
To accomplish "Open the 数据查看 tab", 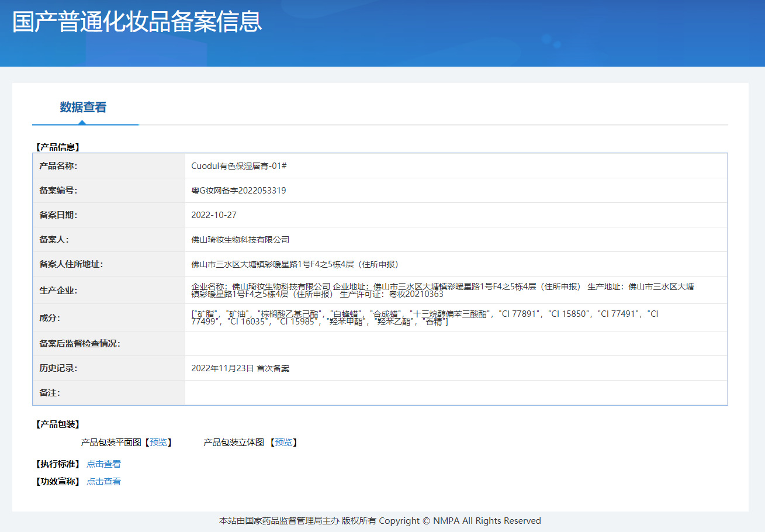I will [x=83, y=108].
